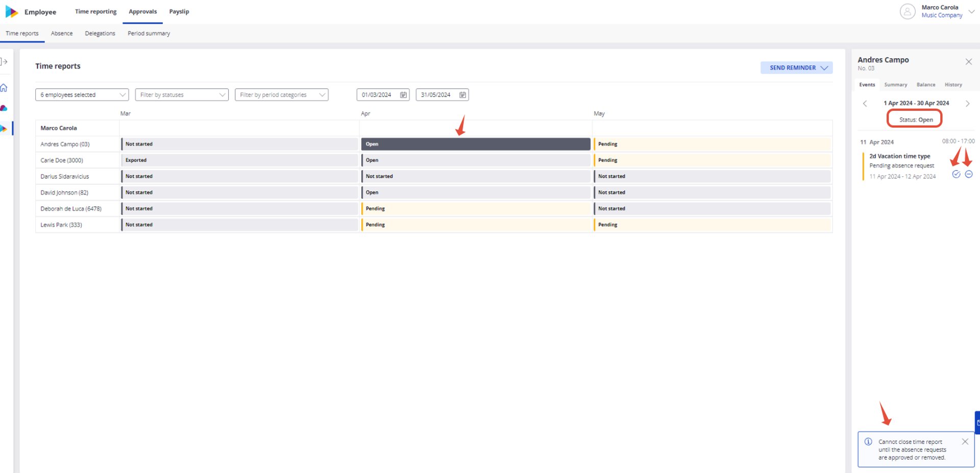Image resolution: width=980 pixels, height=473 pixels.
Task: Open the cloud sidebar icon
Action: point(4,108)
